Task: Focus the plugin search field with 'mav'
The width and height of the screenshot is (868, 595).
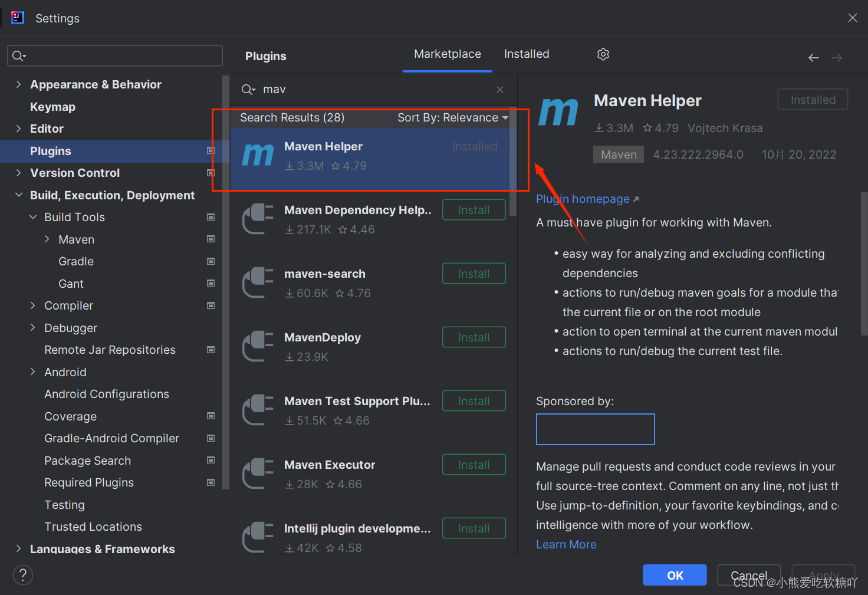Action: [x=374, y=90]
